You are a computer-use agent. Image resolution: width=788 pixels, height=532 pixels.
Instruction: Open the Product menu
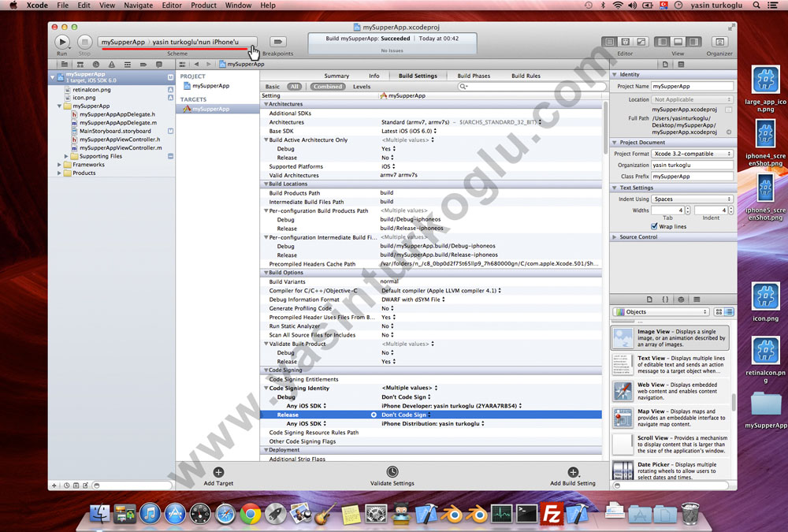203,5
